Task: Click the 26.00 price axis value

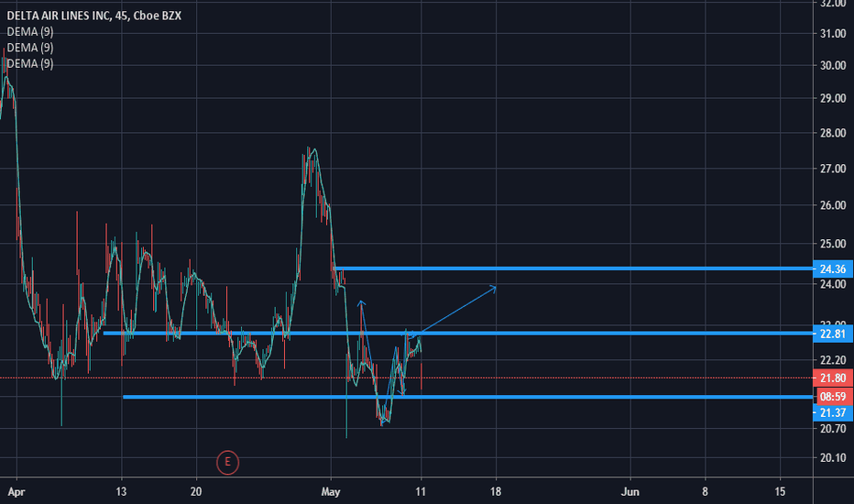Action: [x=833, y=205]
